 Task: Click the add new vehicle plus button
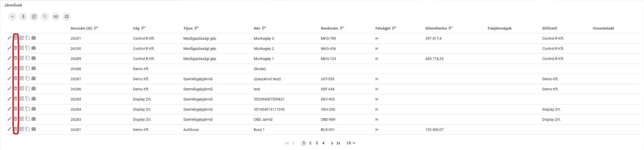coord(12,17)
